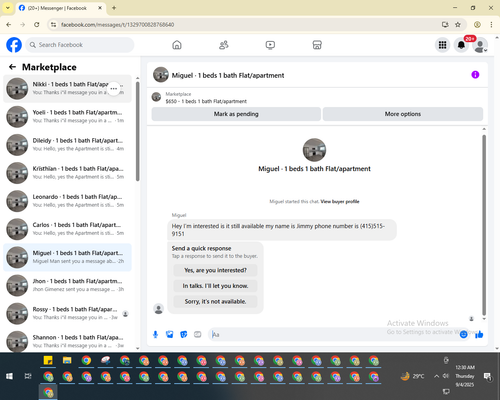Send a thumbs-up like
Viewport: 500px width, 400px height.
(479, 334)
